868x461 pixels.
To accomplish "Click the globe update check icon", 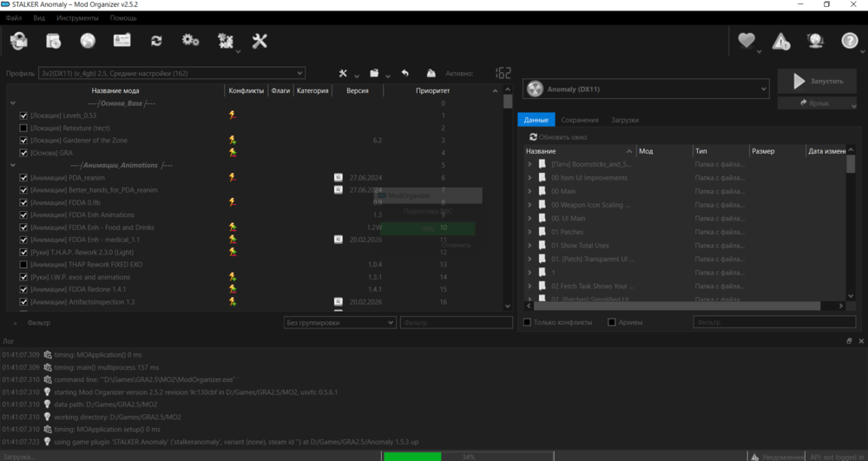I will [x=815, y=41].
